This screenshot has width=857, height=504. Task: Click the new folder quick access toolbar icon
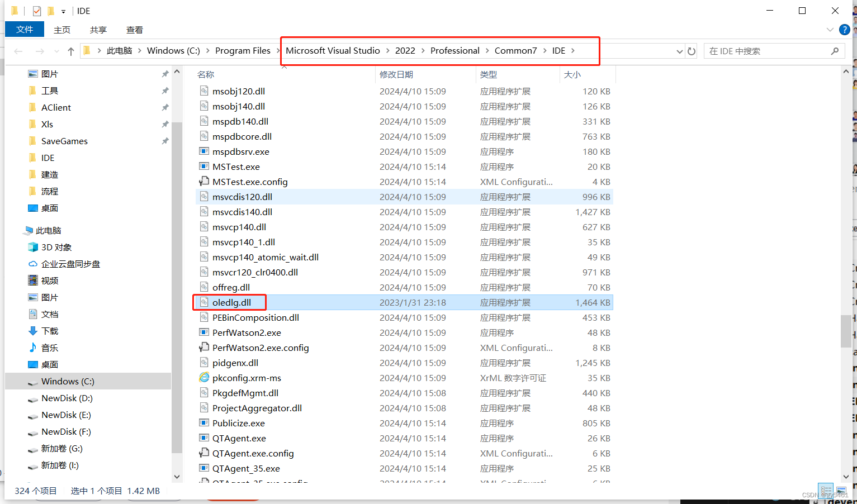tap(50, 11)
